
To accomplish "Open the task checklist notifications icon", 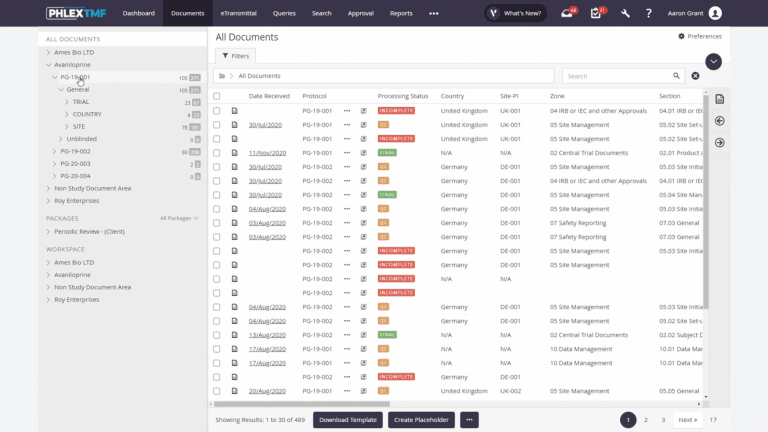I will [x=596, y=13].
